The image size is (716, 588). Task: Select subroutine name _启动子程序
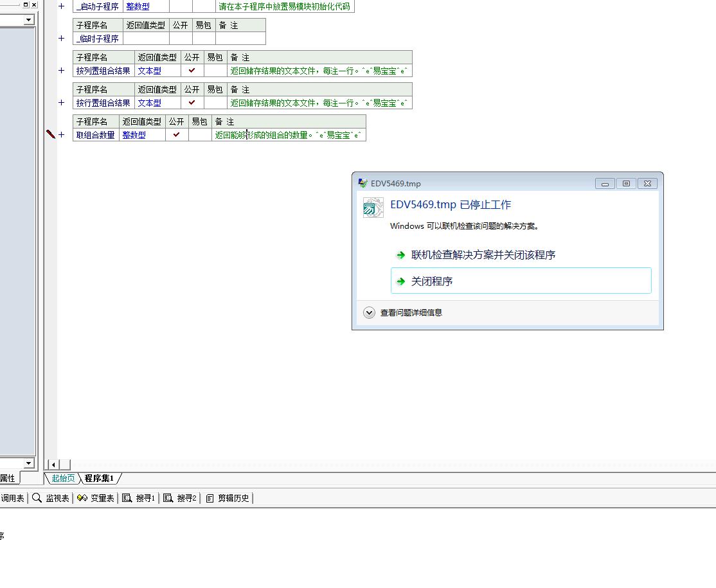pos(97,6)
